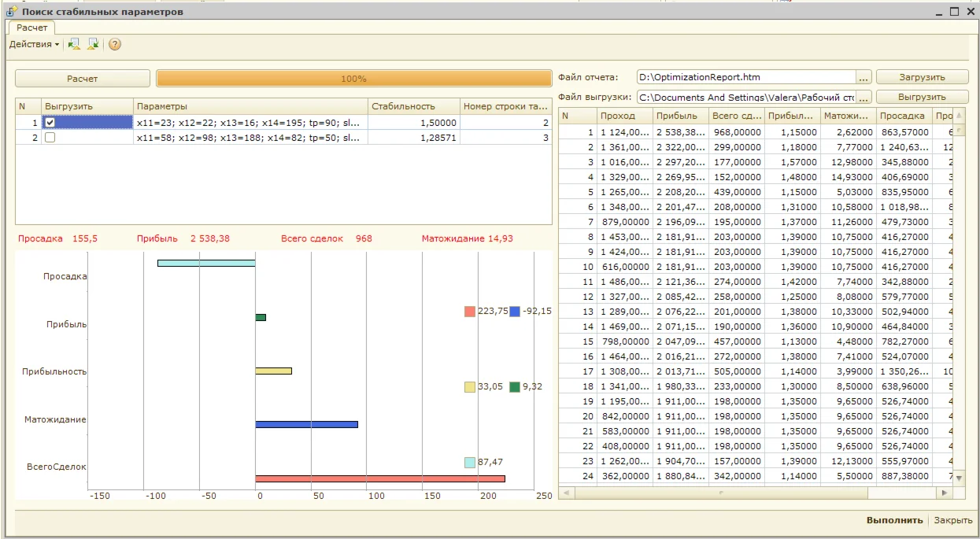Click the Закрыть link at bottom
This screenshot has height=539, width=980.
(952, 520)
